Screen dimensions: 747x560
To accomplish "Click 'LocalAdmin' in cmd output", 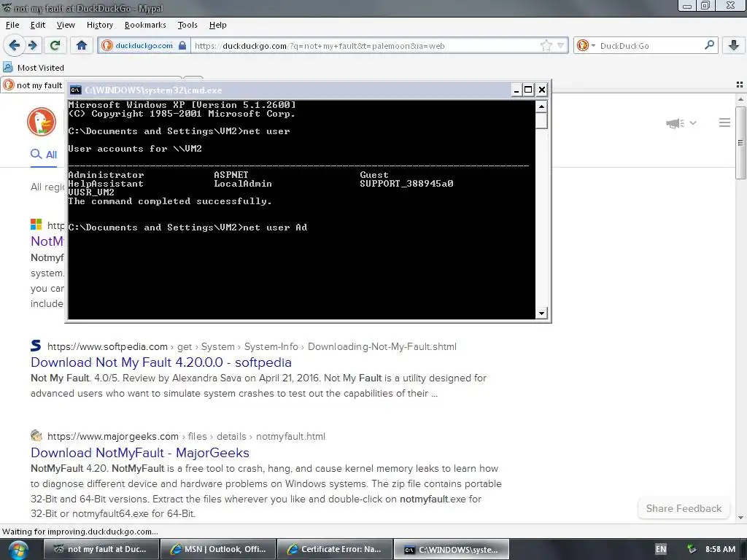I will 242,183.
